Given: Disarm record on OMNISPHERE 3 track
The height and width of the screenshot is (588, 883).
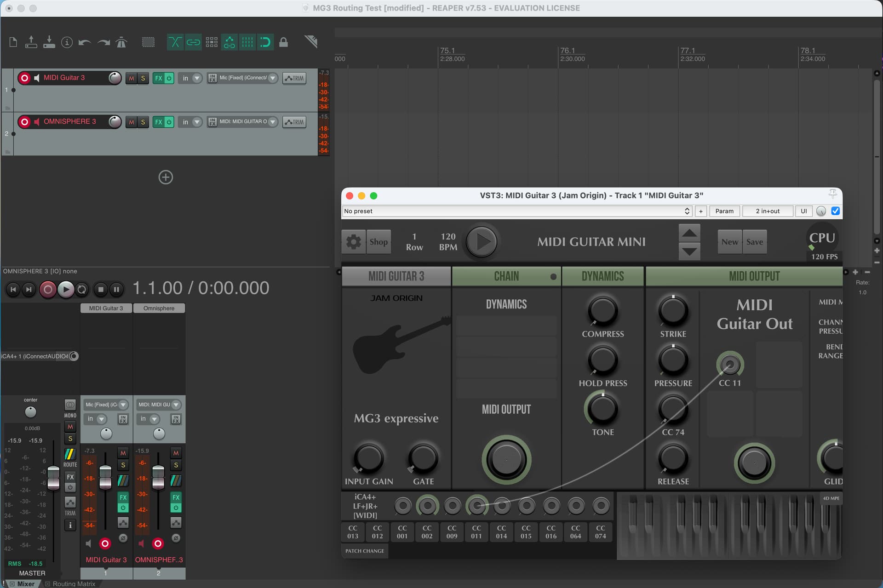Looking at the screenshot, I should coord(25,122).
